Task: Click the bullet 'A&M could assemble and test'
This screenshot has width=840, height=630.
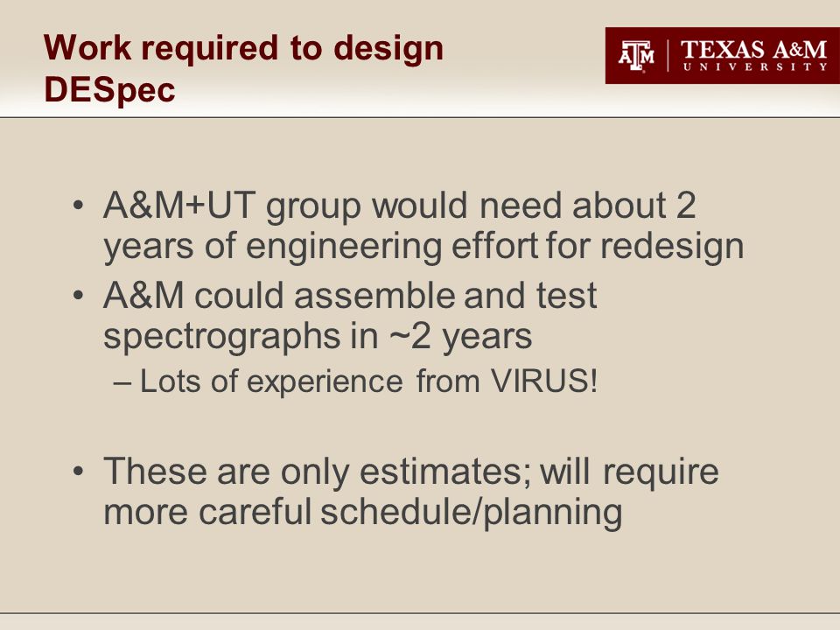Action: point(350,296)
